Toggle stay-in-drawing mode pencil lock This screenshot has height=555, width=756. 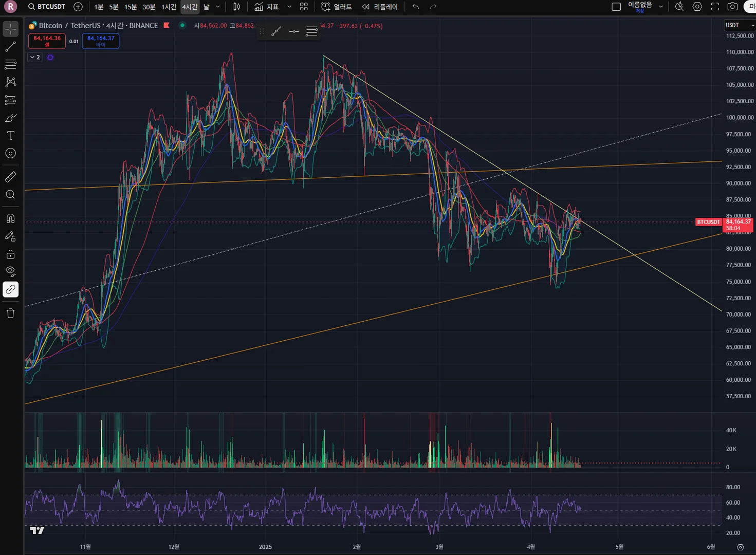click(11, 236)
